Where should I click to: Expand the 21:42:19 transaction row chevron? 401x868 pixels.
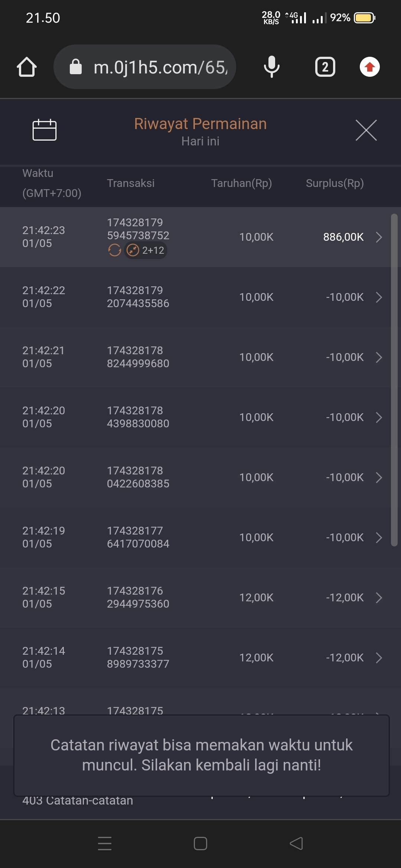click(x=379, y=537)
